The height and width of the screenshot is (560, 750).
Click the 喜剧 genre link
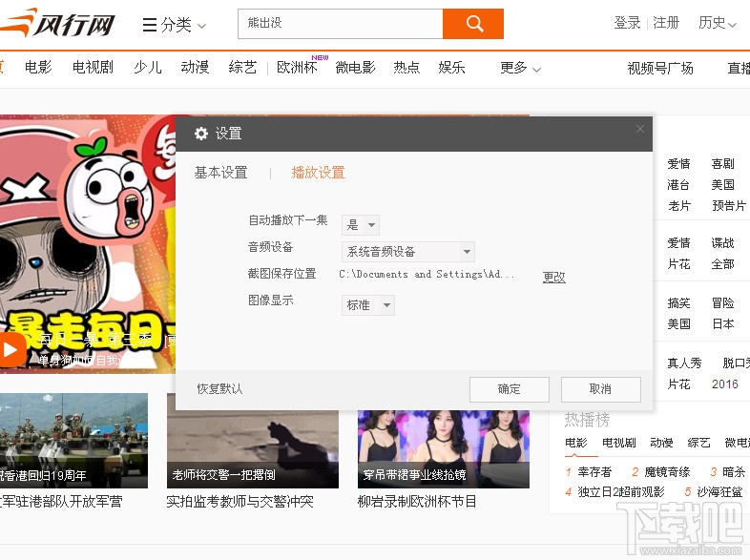[722, 164]
